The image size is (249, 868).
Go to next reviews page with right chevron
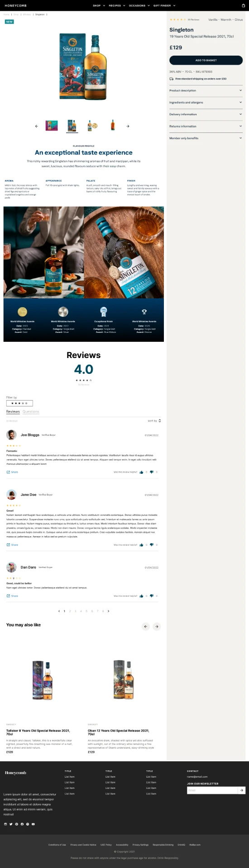(108, 611)
